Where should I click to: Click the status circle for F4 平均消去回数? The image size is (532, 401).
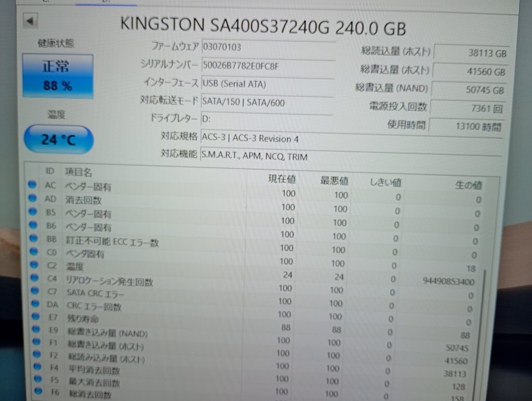(x=37, y=367)
